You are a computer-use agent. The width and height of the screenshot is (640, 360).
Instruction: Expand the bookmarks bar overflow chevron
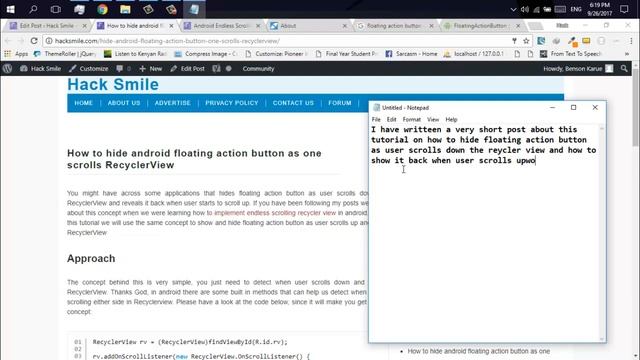[627, 54]
